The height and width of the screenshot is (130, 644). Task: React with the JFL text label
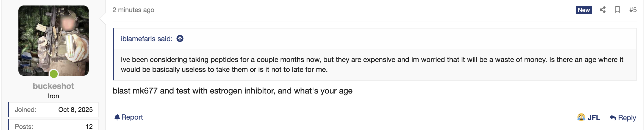pos(593,118)
